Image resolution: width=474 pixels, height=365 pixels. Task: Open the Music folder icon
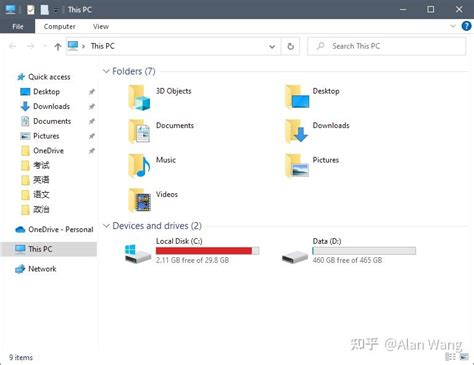[x=139, y=166]
